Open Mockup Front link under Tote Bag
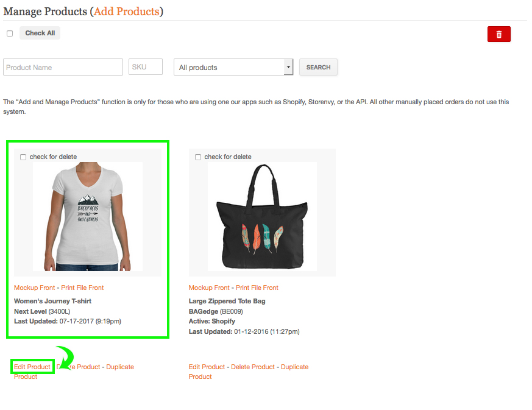532x410 pixels. [x=209, y=288]
